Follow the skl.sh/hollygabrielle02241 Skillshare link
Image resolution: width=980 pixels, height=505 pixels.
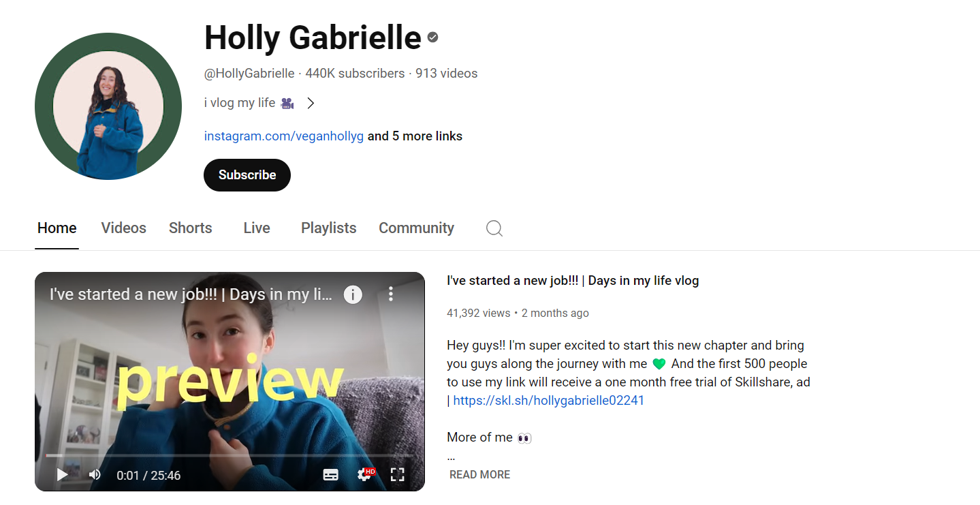point(549,401)
